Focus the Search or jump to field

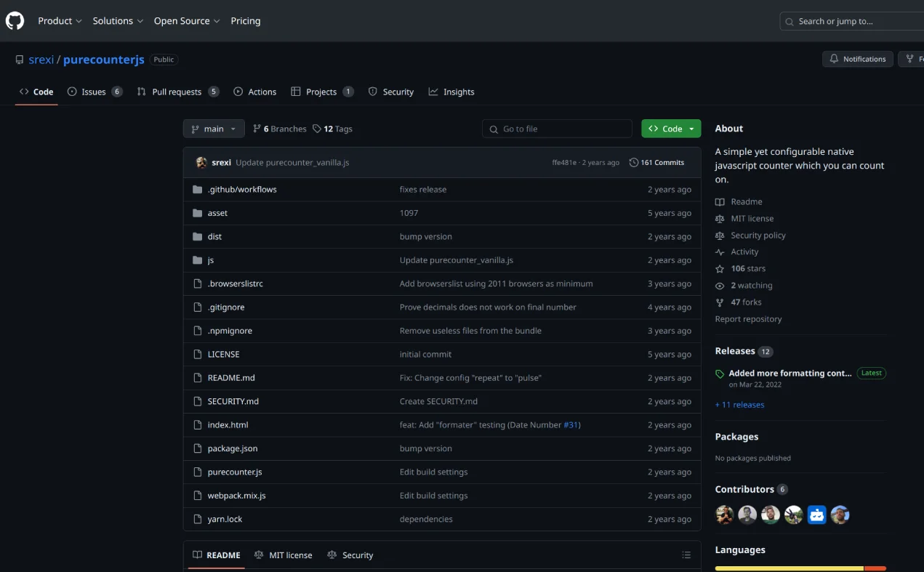pos(852,21)
